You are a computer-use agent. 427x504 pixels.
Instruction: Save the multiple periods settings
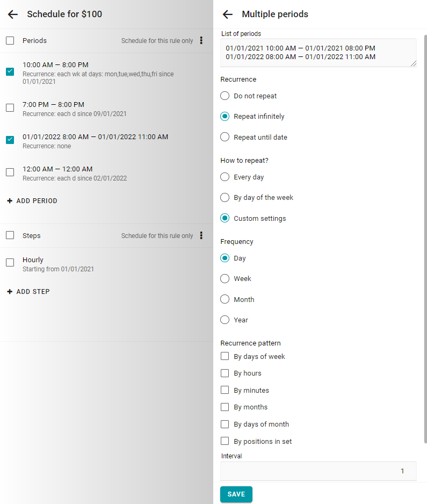click(236, 494)
